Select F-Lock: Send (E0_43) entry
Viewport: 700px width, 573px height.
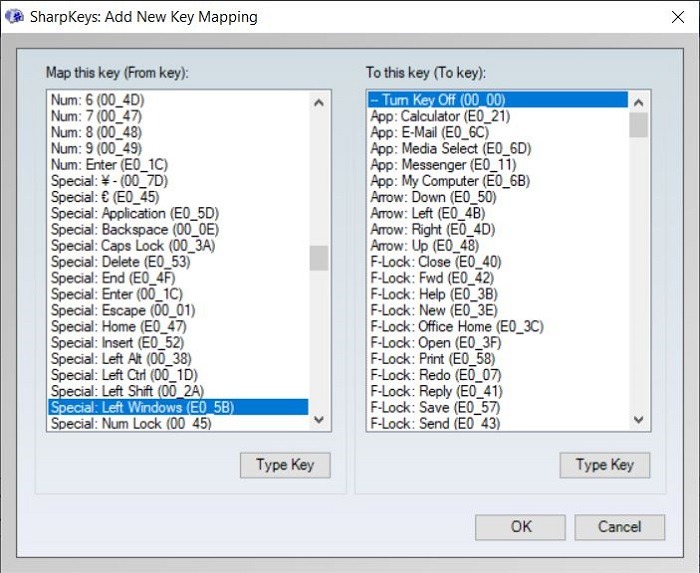point(498,423)
